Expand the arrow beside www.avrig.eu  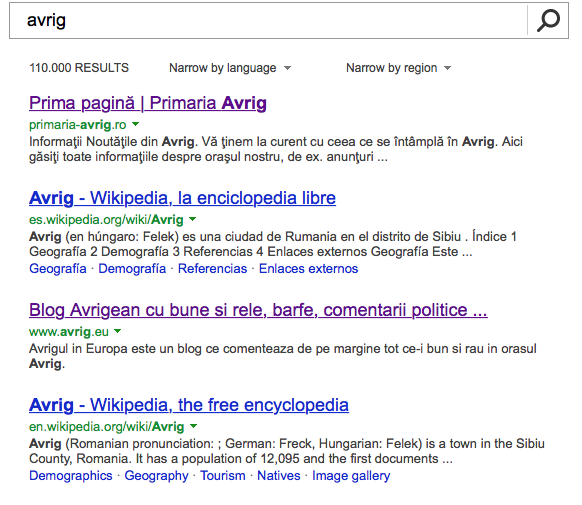pyautogui.click(x=118, y=331)
